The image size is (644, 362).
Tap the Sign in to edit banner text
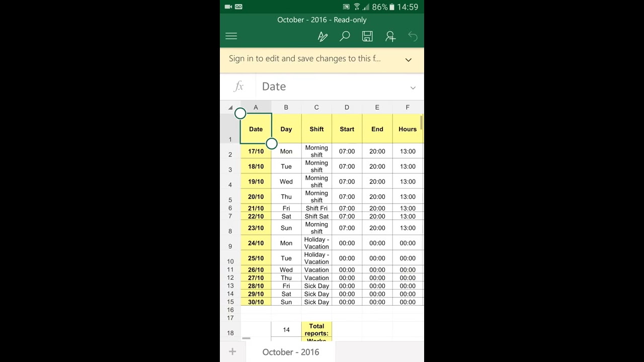(x=304, y=58)
